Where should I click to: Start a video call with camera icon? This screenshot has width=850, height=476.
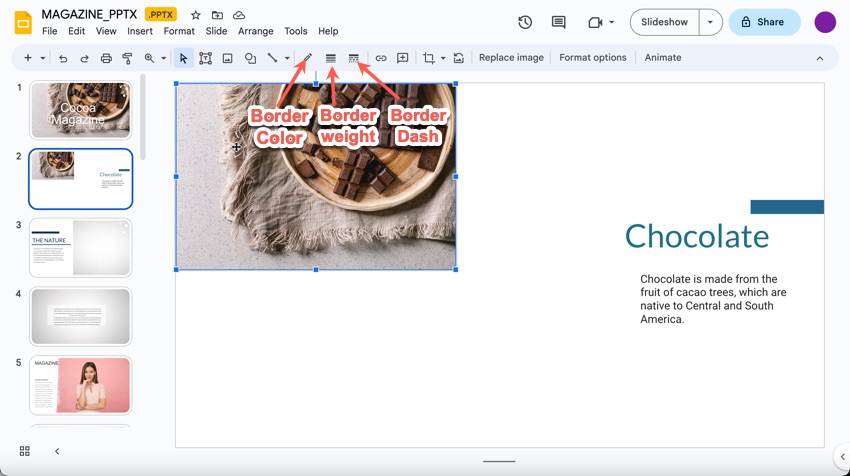(x=595, y=22)
